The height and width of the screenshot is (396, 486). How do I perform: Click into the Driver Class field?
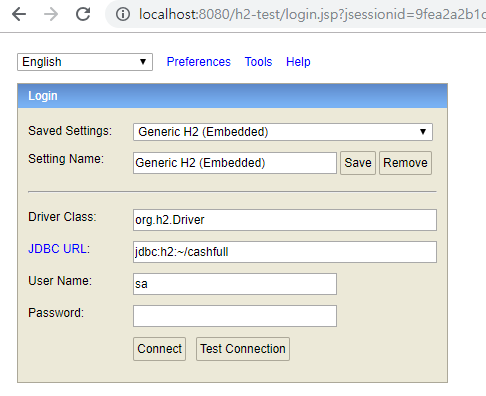285,220
